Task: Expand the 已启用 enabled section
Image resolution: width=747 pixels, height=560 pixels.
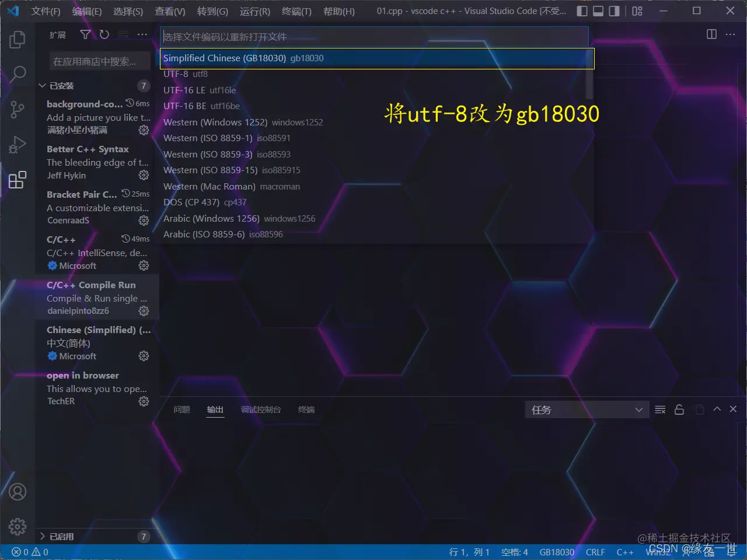Action: pyautogui.click(x=96, y=537)
